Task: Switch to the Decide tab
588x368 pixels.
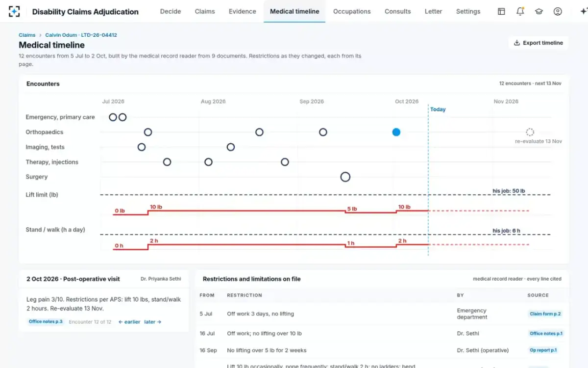Action: 171,11
